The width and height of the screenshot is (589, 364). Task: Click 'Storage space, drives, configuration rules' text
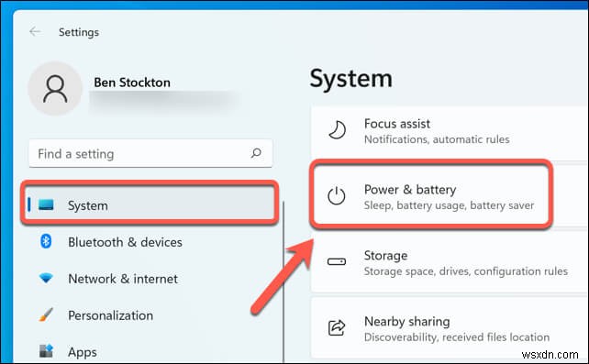466,270
